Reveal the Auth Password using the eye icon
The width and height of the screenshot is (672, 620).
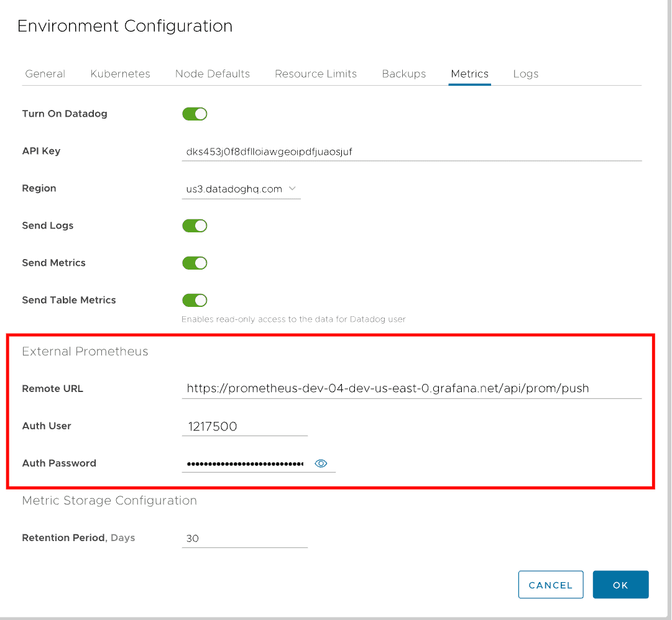pyautogui.click(x=321, y=463)
